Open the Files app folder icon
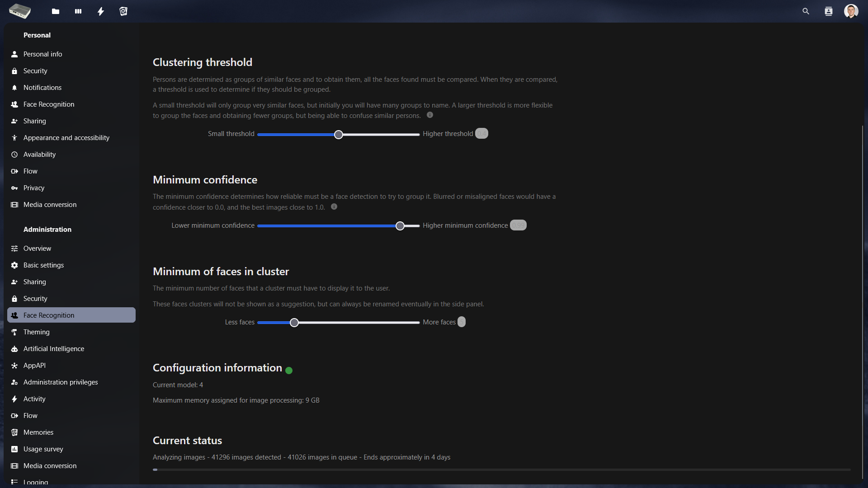This screenshot has height=488, width=868. pyautogui.click(x=56, y=11)
